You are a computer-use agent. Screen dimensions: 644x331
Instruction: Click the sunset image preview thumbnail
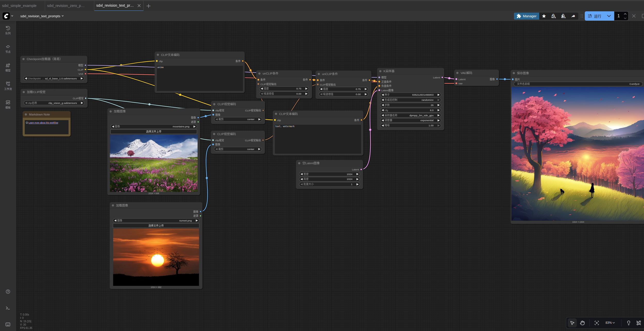pyautogui.click(x=156, y=257)
